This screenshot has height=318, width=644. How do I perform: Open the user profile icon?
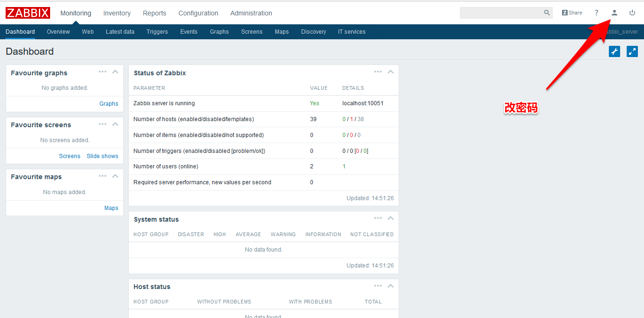[x=614, y=13]
